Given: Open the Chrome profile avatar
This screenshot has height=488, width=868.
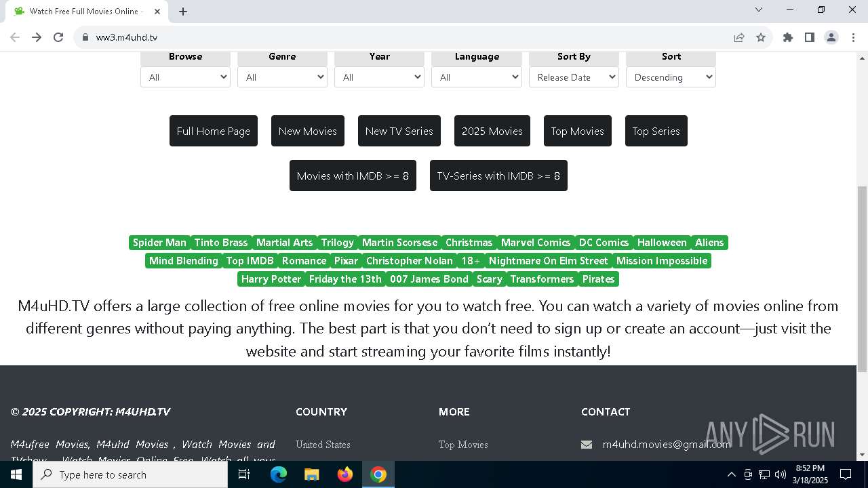Looking at the screenshot, I should click(831, 37).
